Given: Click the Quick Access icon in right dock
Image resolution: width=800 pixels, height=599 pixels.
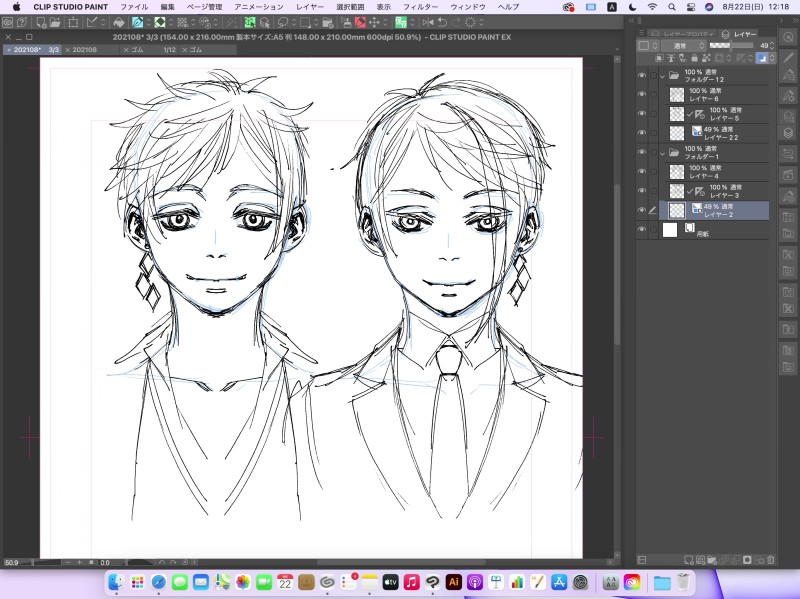Looking at the screenshot, I should (x=788, y=37).
